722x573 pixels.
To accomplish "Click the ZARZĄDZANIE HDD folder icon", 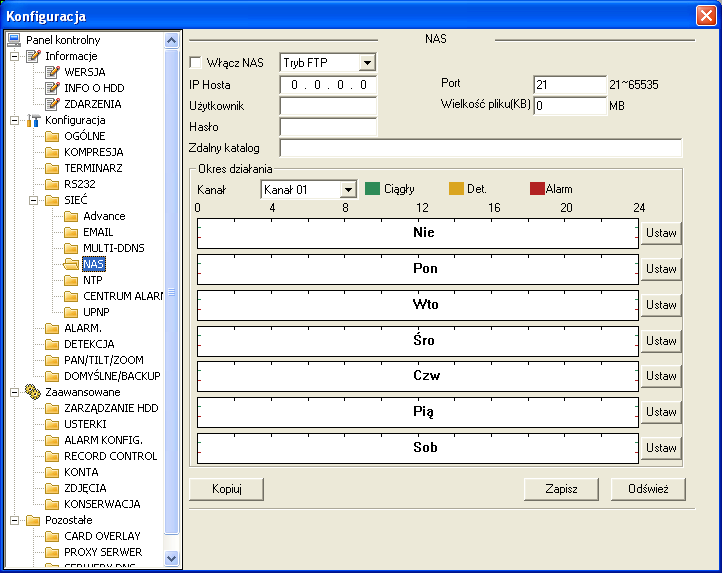I will click(52, 408).
